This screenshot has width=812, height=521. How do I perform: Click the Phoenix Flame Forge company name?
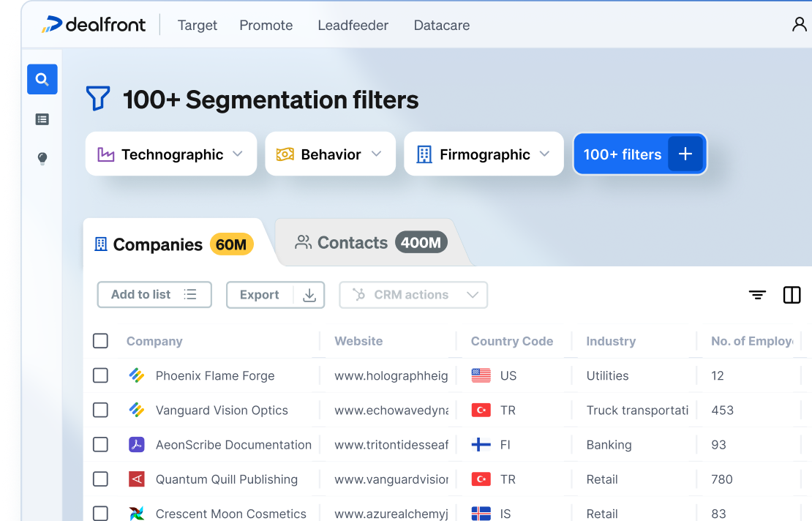215,376
